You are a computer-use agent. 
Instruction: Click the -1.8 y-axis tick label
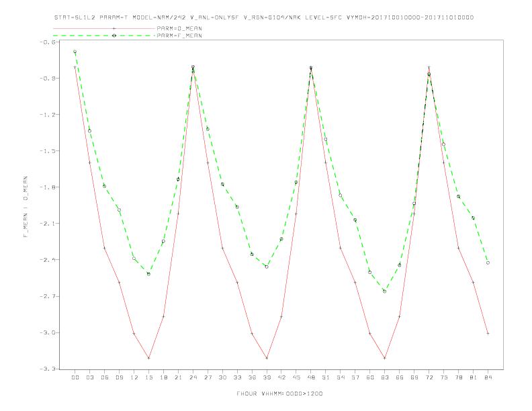(x=48, y=187)
